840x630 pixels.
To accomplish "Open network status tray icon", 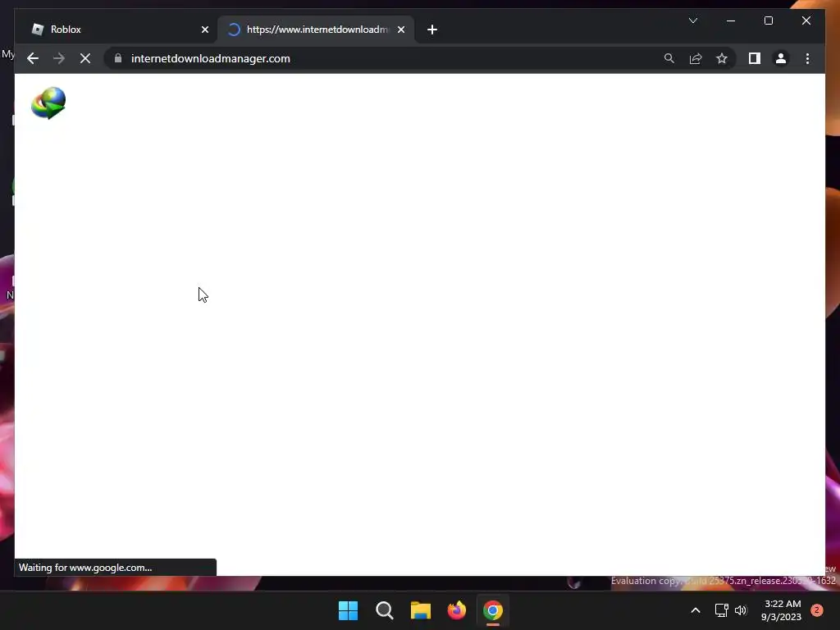I will [x=722, y=610].
